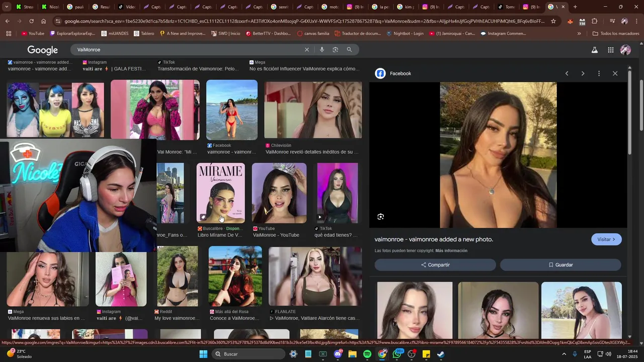The image size is (644, 362).
Task: Switch to the la pe browser tab
Action: click(x=380, y=7)
